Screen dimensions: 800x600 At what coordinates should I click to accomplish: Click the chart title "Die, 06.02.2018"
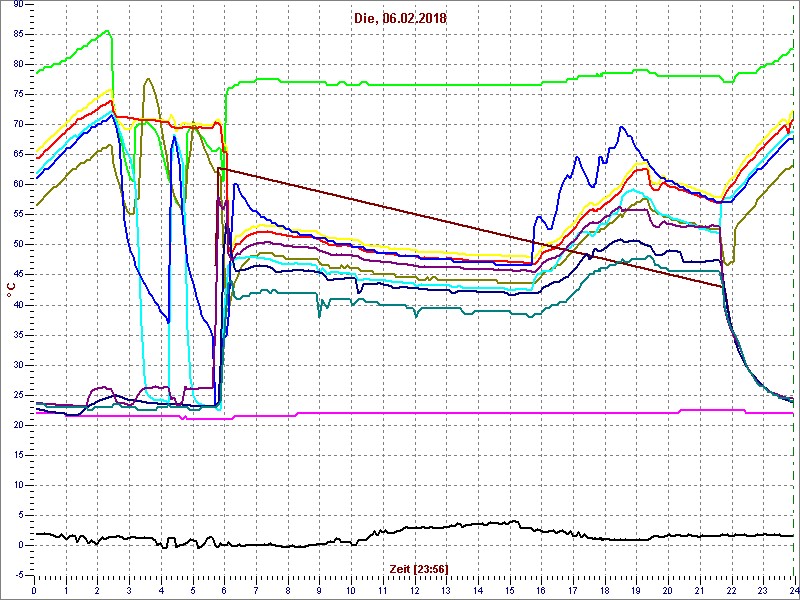[400, 19]
